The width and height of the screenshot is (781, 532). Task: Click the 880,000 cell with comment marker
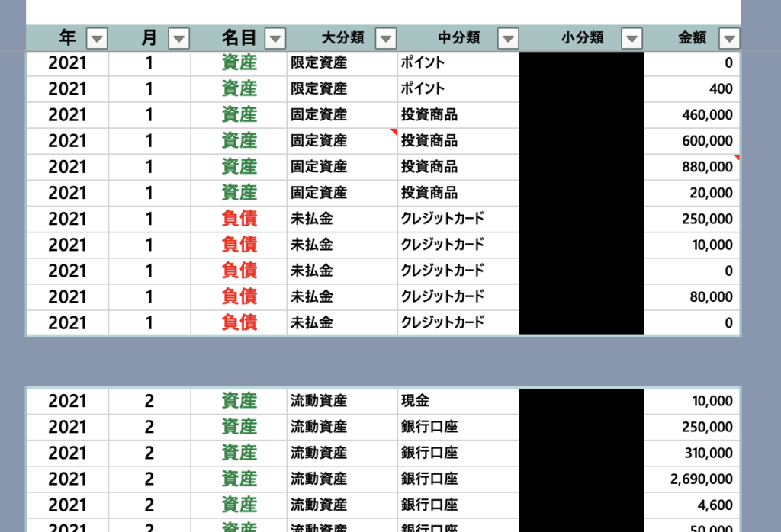click(x=692, y=167)
